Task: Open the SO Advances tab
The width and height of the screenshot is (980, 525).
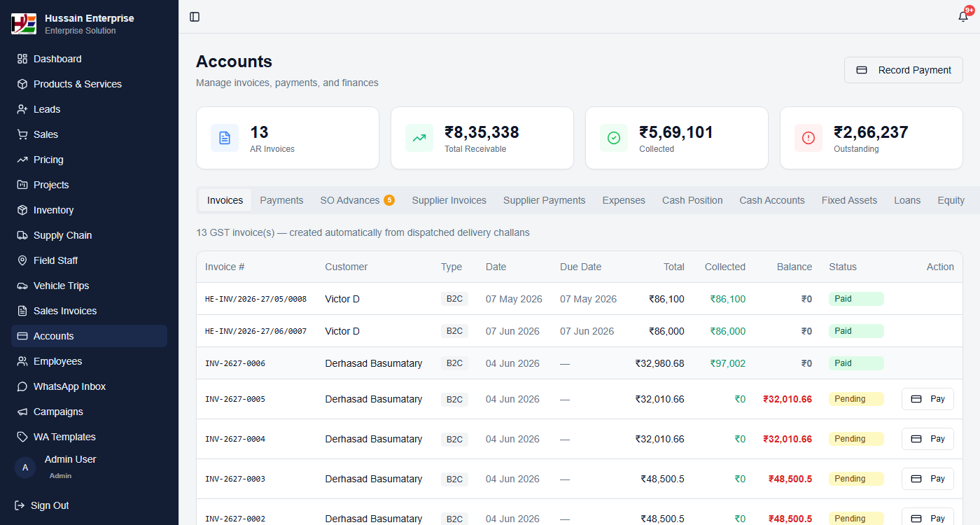Action: pyautogui.click(x=357, y=200)
